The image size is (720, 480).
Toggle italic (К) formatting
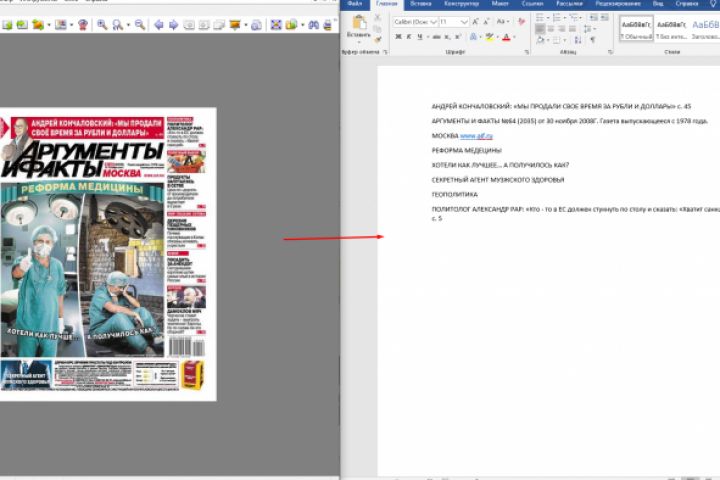409,37
